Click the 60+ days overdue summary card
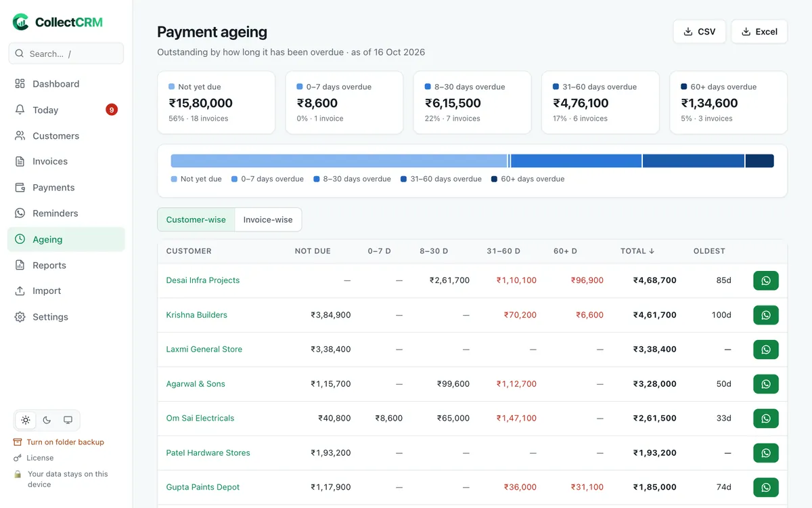This screenshot has height=508, width=812. coord(729,103)
